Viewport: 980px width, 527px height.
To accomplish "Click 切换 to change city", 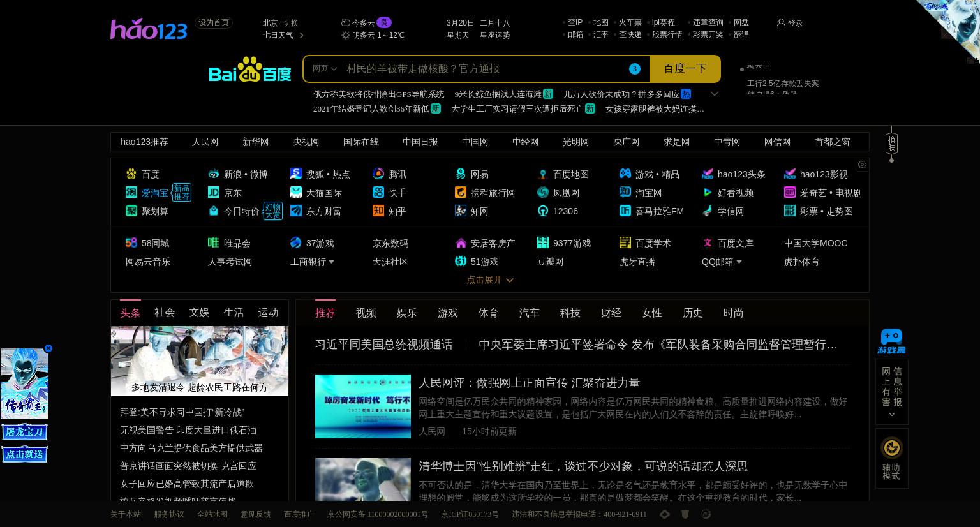I will pyautogui.click(x=291, y=22).
